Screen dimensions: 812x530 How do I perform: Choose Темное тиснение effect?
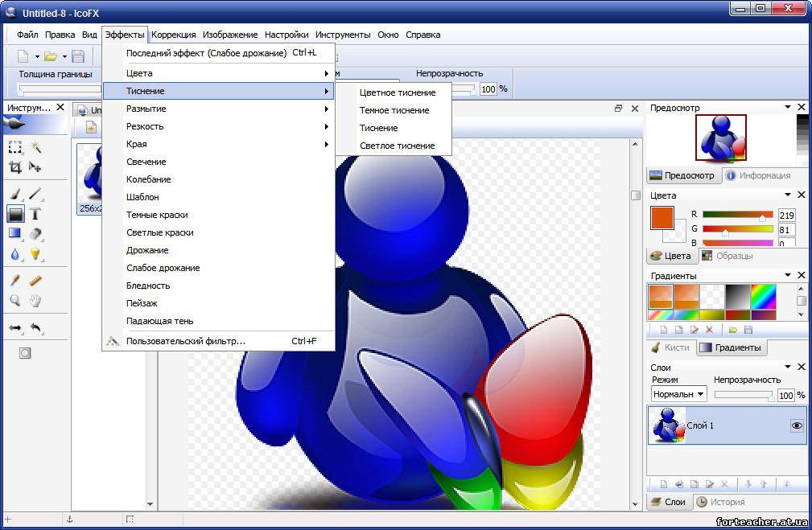coord(394,110)
